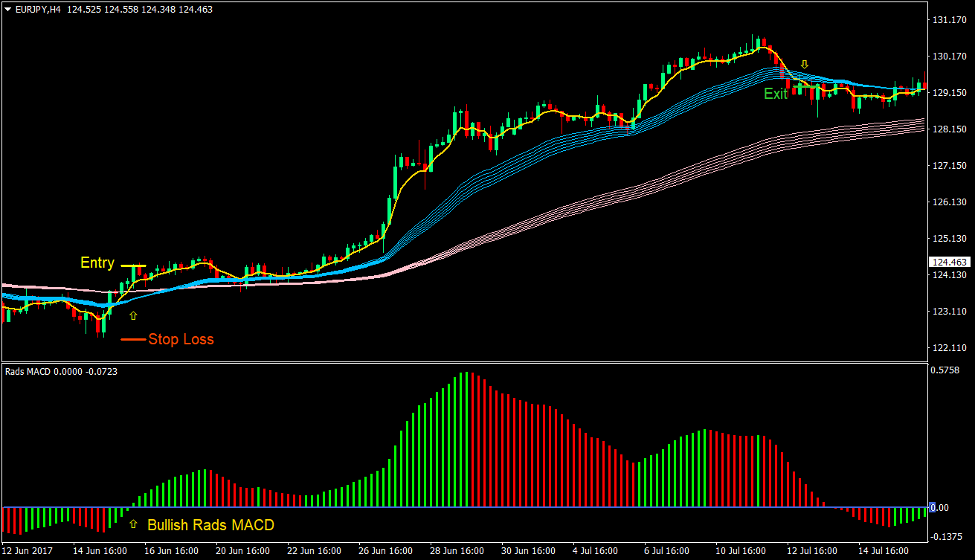Click the green Exit text label
Viewport: 977px width, 560px height.
(x=776, y=94)
